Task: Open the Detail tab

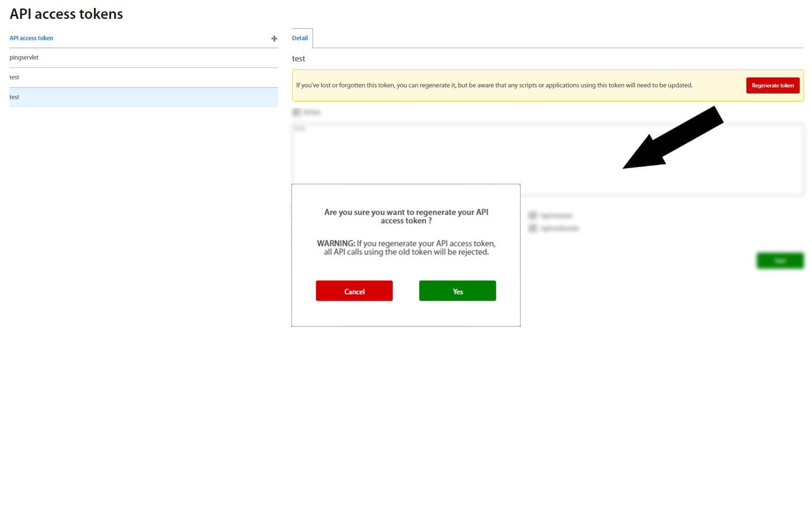Action: [300, 38]
